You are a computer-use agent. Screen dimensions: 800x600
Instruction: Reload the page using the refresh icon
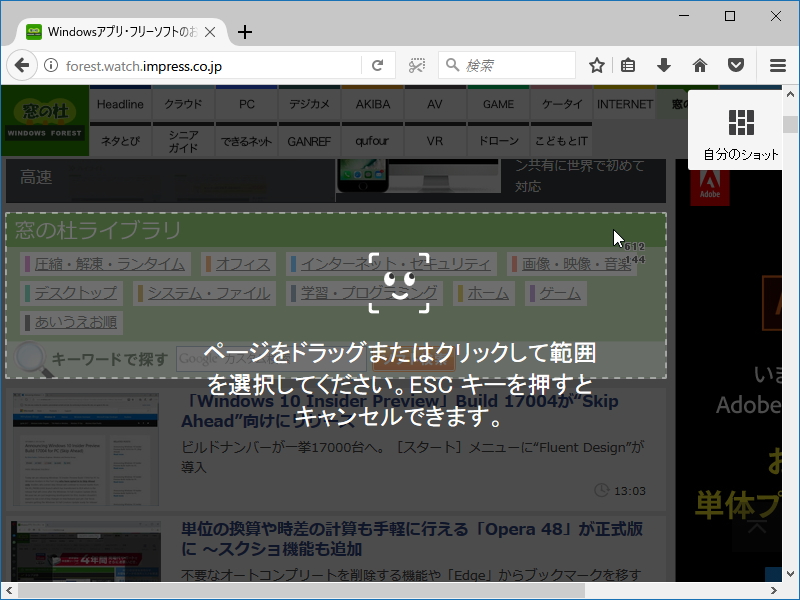[x=378, y=63]
